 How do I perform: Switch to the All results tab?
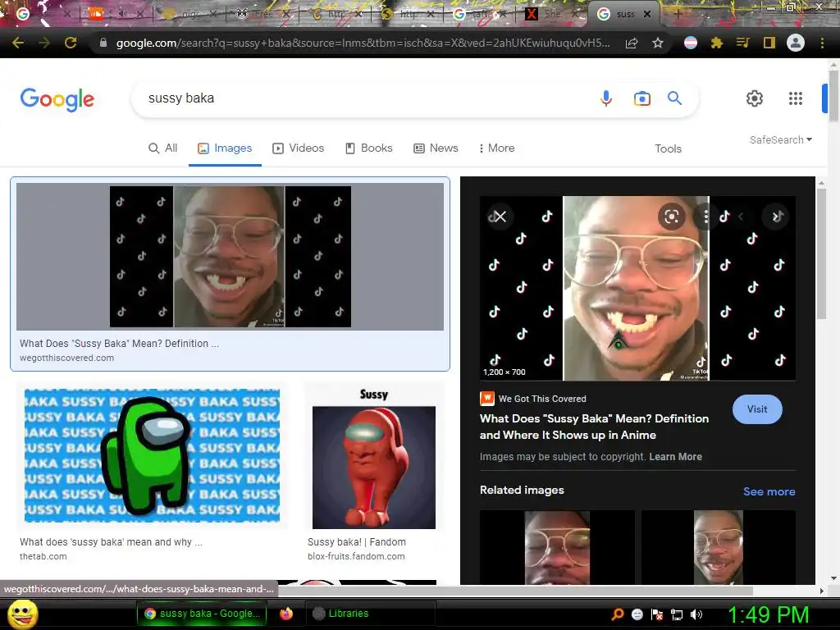click(x=163, y=148)
